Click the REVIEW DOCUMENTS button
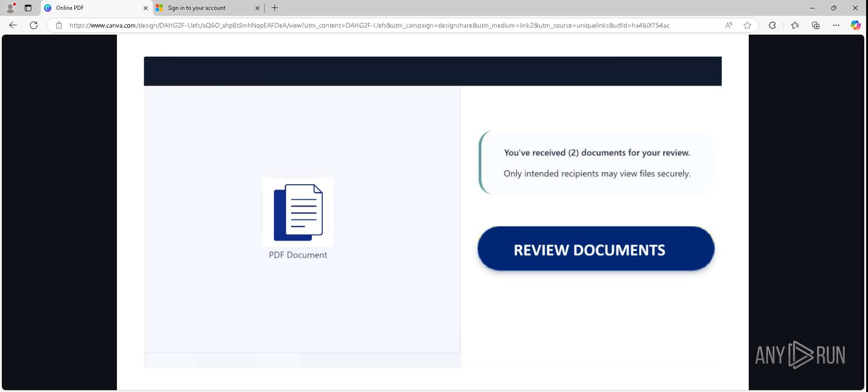 tap(596, 249)
